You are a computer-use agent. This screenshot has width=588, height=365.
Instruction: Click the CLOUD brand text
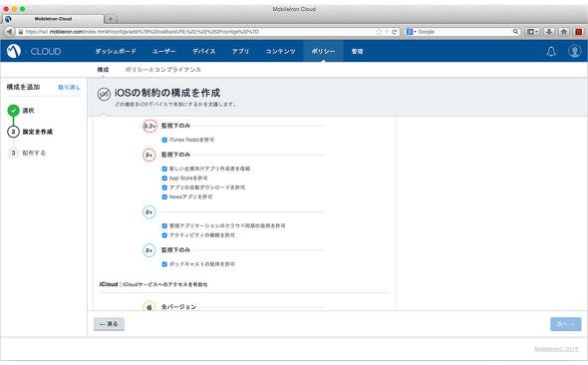pyautogui.click(x=46, y=52)
